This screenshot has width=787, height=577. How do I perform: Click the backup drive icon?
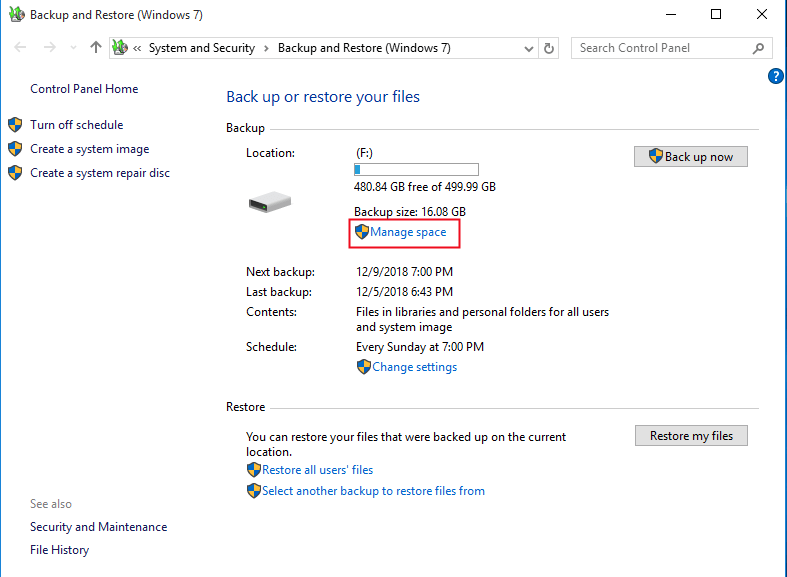[x=269, y=202]
